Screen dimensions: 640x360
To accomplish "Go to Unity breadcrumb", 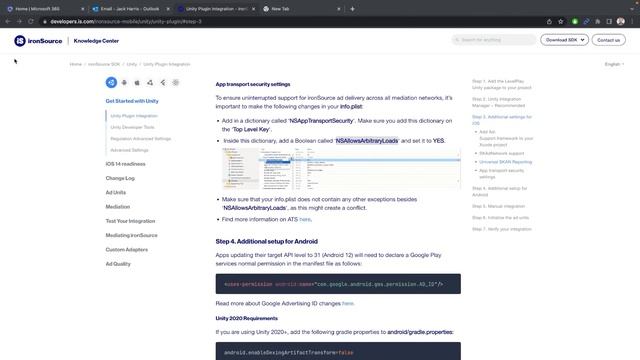I will pos(132,64).
